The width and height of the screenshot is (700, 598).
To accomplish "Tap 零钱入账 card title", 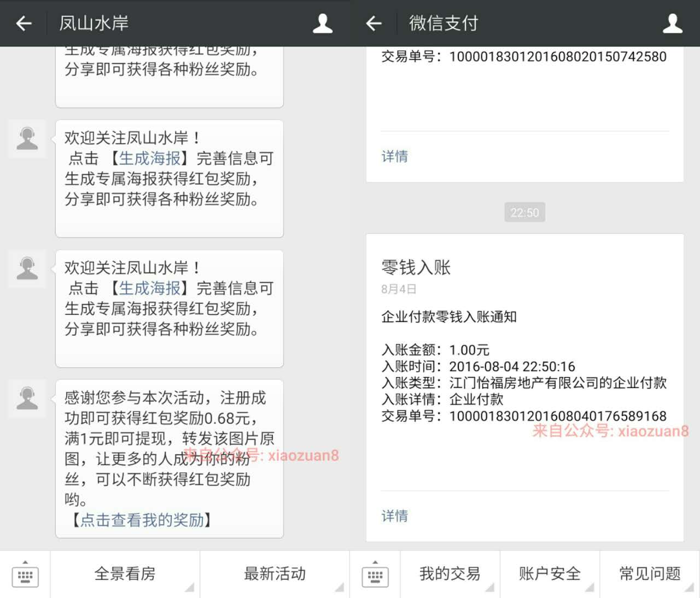I will click(416, 267).
